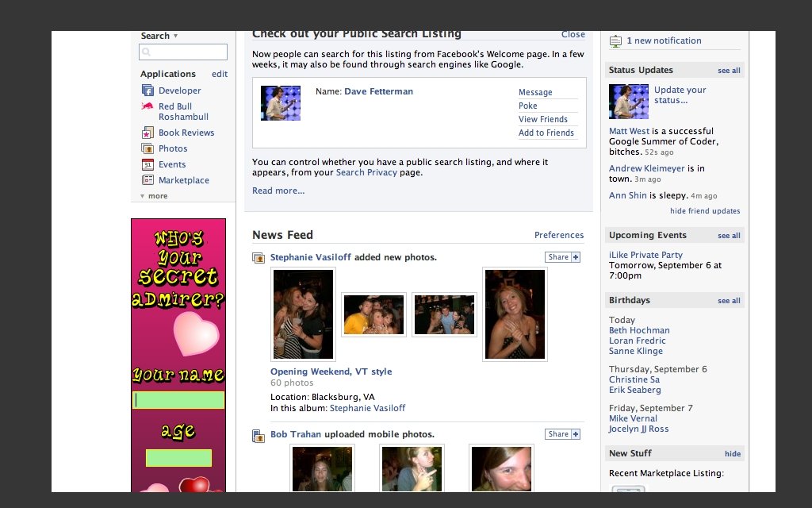Open Bob Trahan's second mobile photo
812x508 pixels.
pos(412,468)
